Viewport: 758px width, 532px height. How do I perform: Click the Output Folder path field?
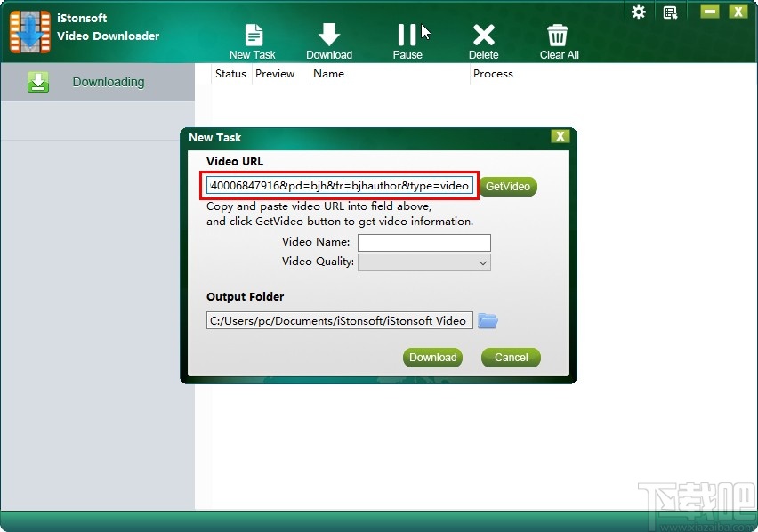(338, 321)
